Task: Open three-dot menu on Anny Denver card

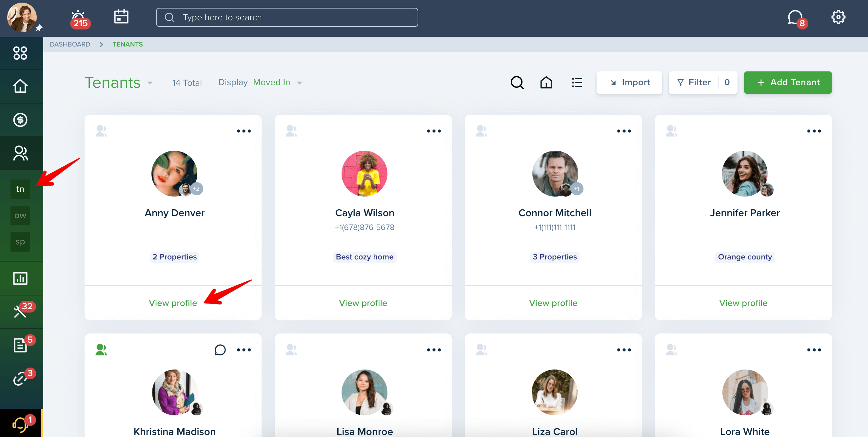Action: (x=244, y=131)
